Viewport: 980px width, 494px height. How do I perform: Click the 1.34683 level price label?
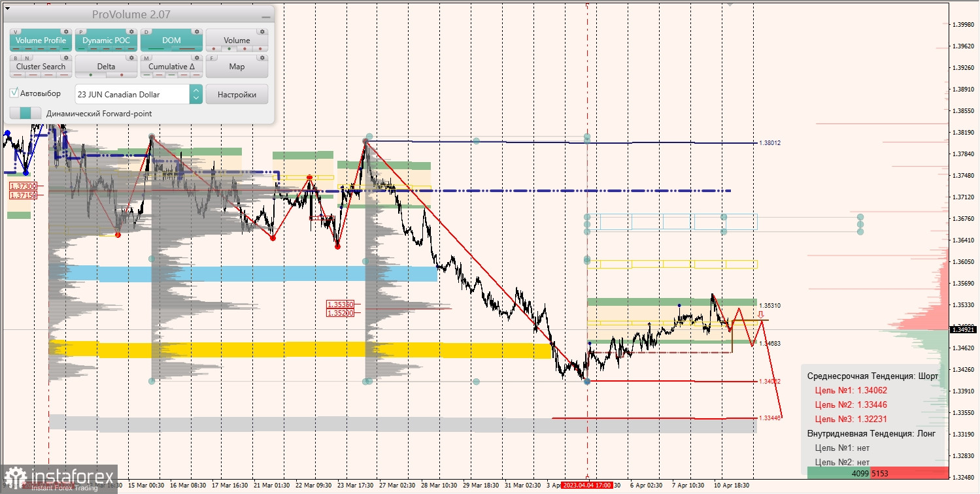pyautogui.click(x=771, y=343)
